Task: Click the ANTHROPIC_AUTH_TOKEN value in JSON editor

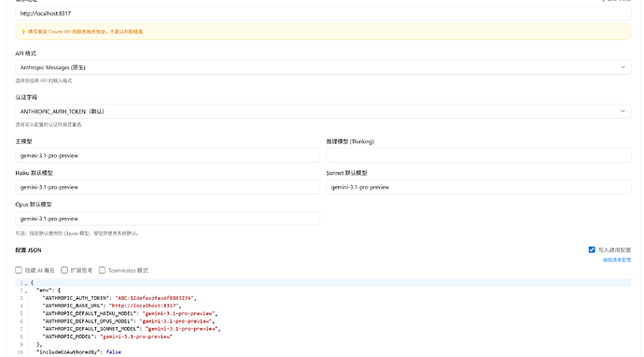Action: click(x=155, y=298)
